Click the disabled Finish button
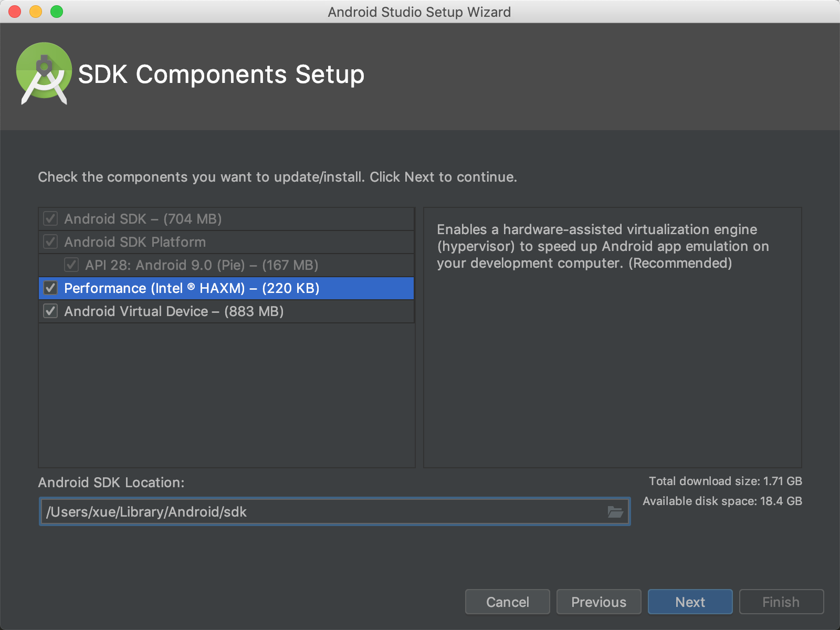840x630 pixels. (781, 602)
